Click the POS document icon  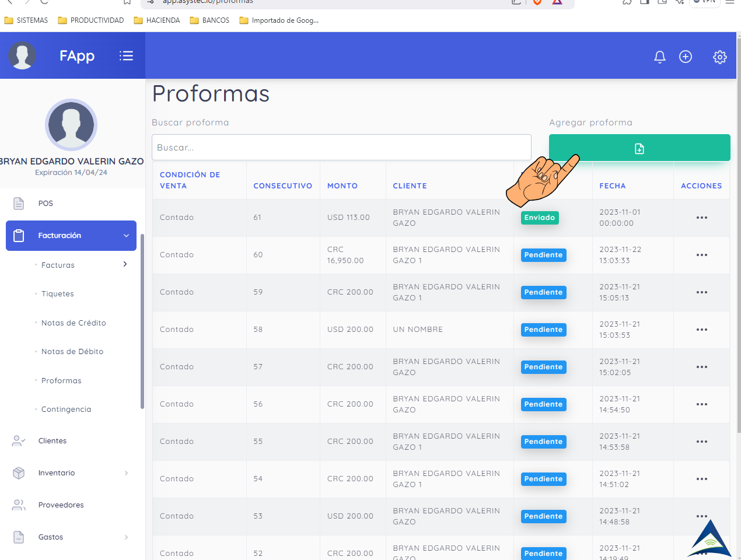tap(19, 204)
